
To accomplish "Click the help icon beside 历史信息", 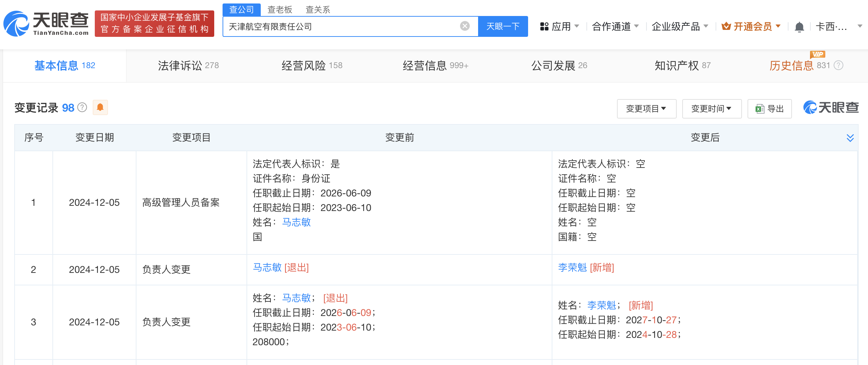I will pyautogui.click(x=838, y=65).
